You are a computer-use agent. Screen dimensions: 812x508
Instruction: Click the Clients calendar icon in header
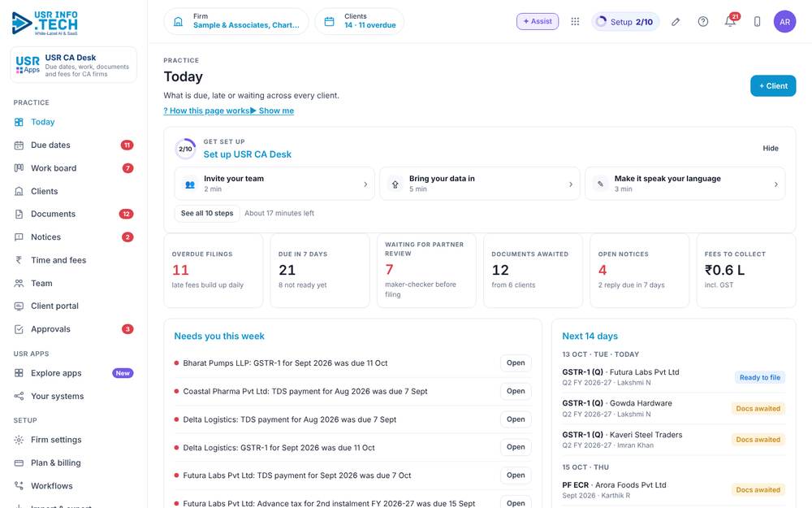tap(330, 22)
